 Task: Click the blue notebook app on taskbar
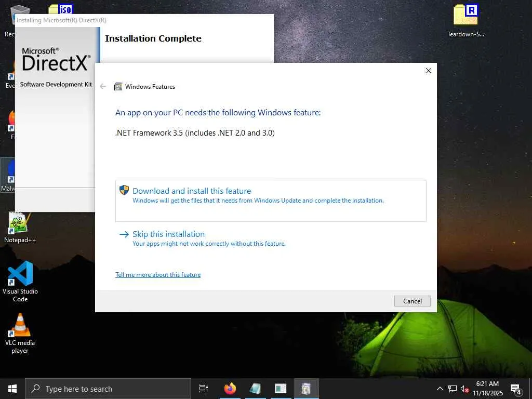[x=255, y=389]
